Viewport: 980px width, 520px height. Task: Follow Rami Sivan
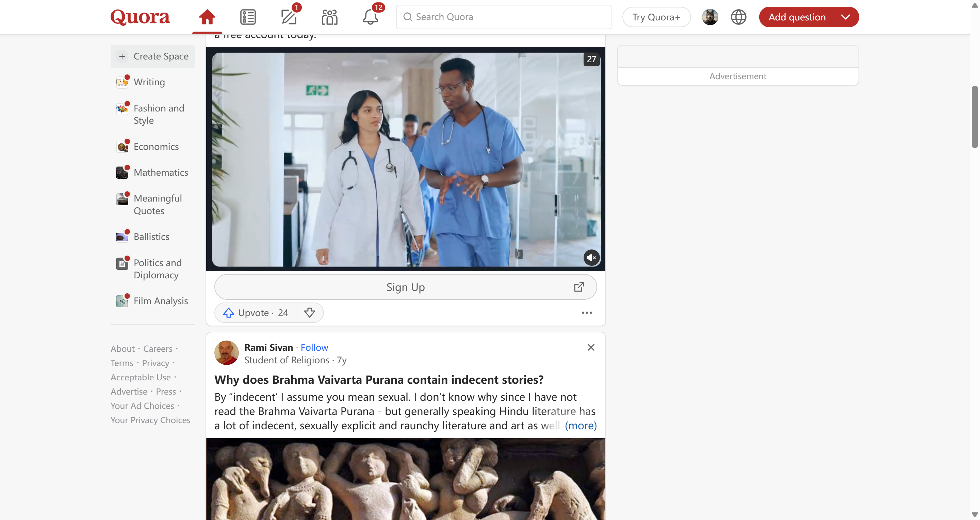[x=314, y=347]
